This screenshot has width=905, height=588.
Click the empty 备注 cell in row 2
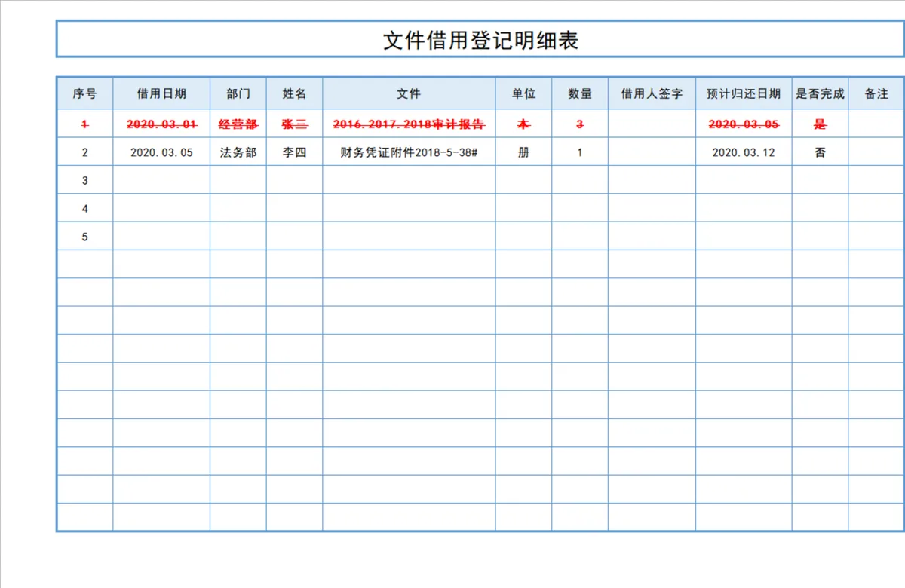pyautogui.click(x=876, y=152)
